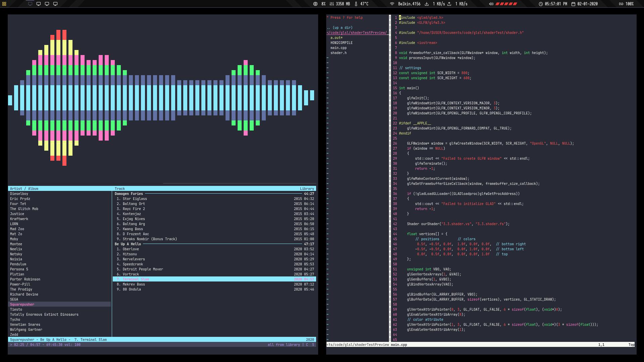Click the Artist / Album column header

(24, 189)
